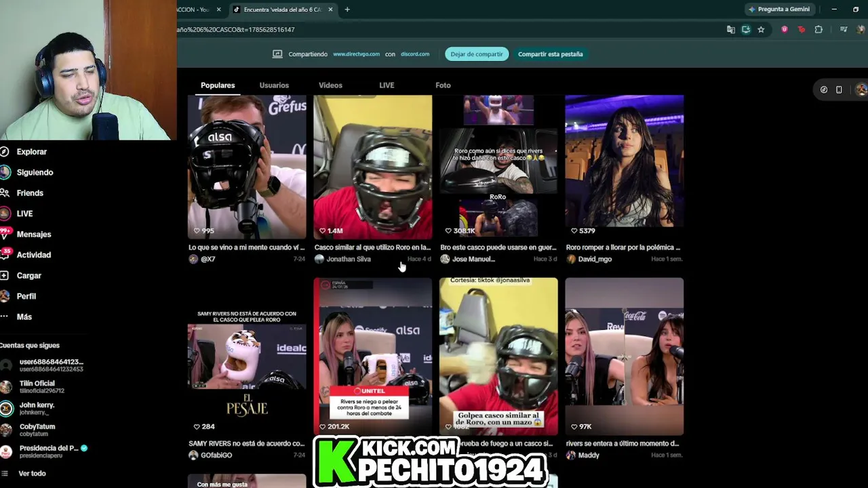Screen dimensions: 868x488
Task: Click Compartir esta pestaña button
Action: pos(550,54)
